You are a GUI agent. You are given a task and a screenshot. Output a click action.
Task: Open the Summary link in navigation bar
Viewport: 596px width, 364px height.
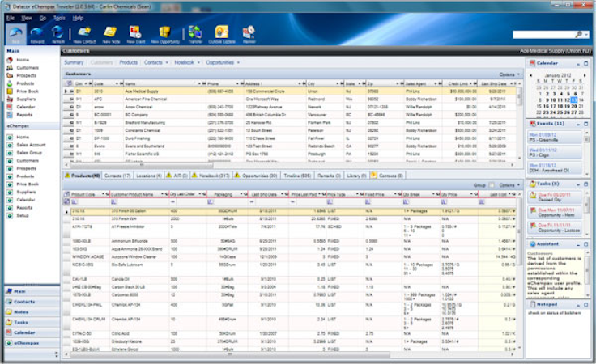(x=74, y=62)
